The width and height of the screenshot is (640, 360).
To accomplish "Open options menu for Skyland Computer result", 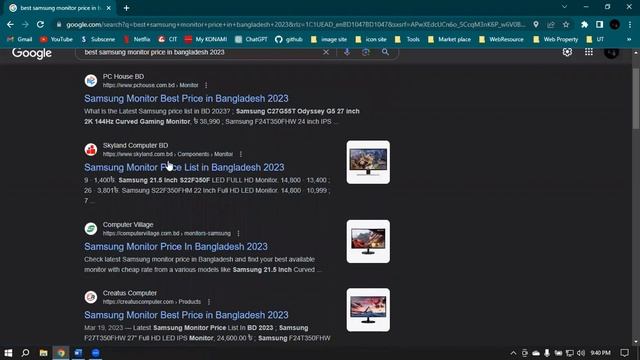I will point(241,154).
